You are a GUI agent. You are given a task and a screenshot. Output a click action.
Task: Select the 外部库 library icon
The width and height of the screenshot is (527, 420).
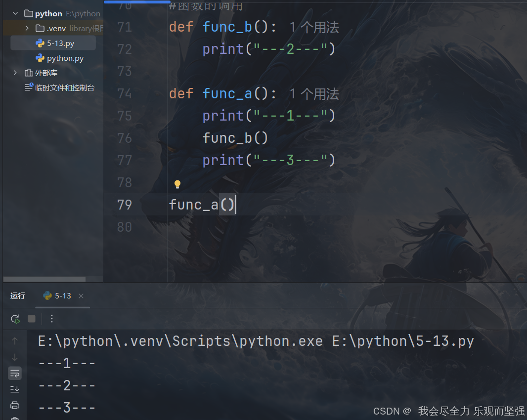[x=29, y=73]
